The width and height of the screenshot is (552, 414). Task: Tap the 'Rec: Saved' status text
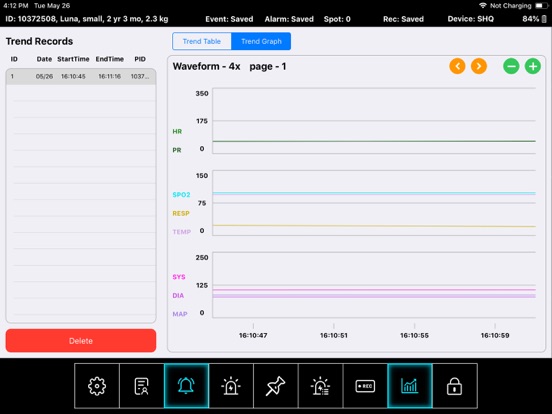[403, 19]
